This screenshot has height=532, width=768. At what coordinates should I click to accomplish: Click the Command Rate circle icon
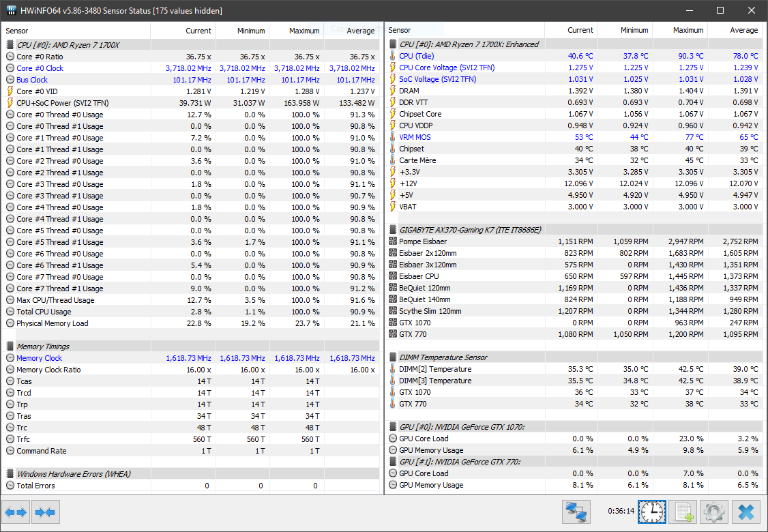[x=10, y=451]
